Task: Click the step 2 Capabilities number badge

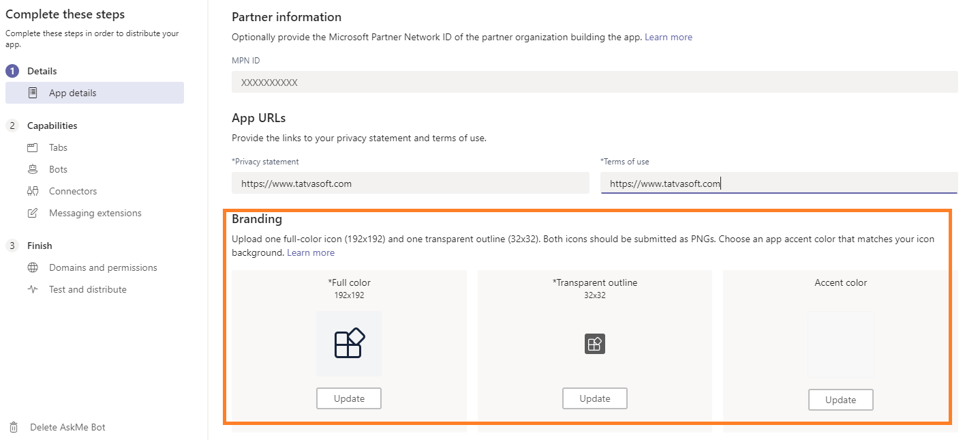Action: 12,126
